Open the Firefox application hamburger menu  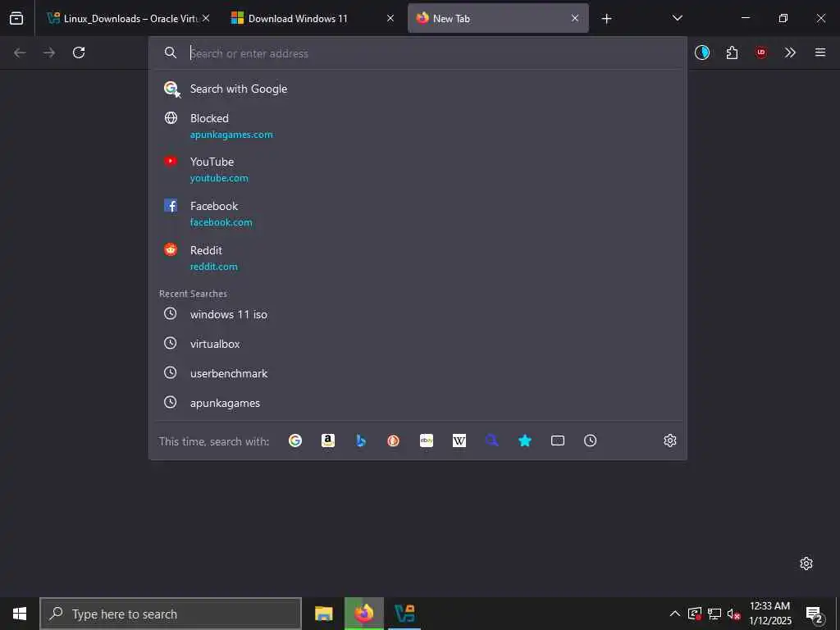coord(820,52)
